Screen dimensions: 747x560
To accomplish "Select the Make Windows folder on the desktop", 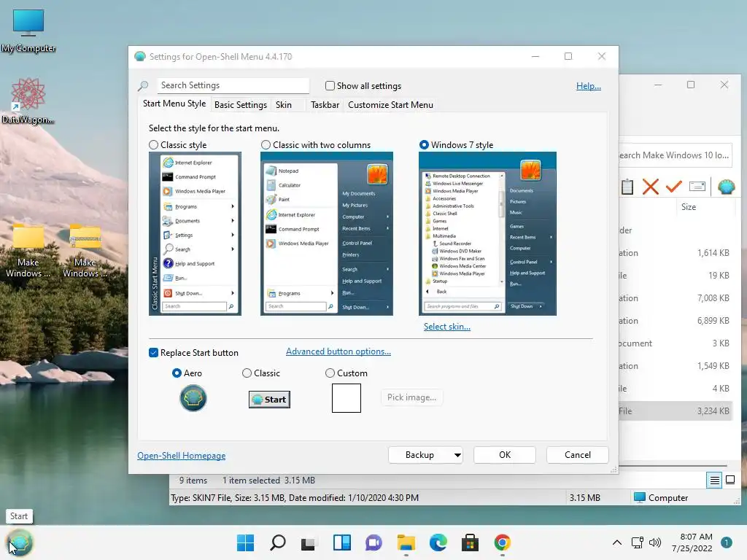I will coord(28,251).
